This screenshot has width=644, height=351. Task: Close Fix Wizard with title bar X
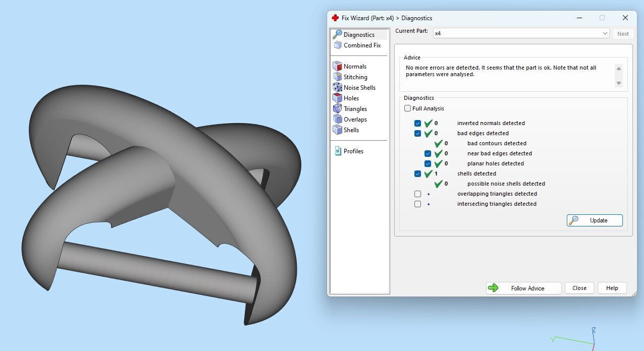[x=625, y=18]
